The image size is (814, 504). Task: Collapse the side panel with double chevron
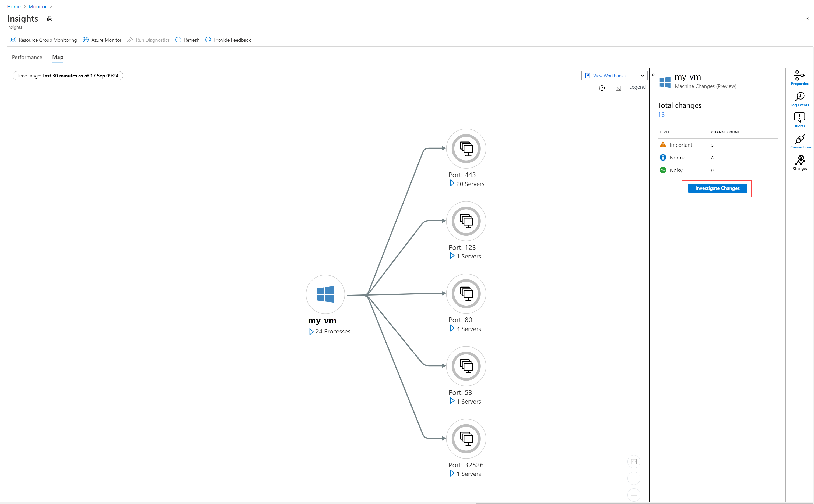pyautogui.click(x=653, y=75)
